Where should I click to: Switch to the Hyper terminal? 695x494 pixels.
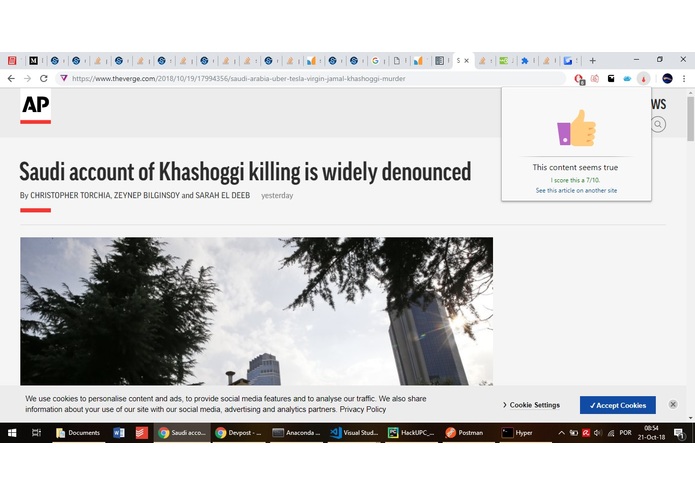517,433
